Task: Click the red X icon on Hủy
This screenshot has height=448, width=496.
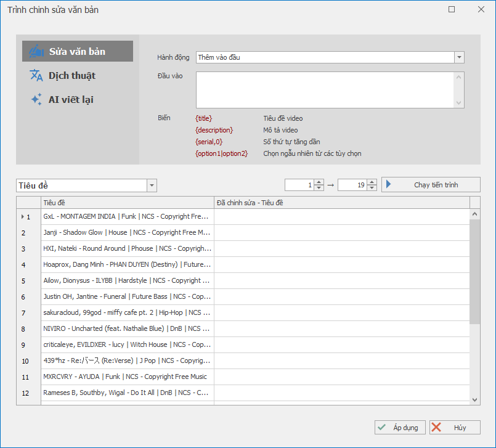Action: pyautogui.click(x=437, y=428)
